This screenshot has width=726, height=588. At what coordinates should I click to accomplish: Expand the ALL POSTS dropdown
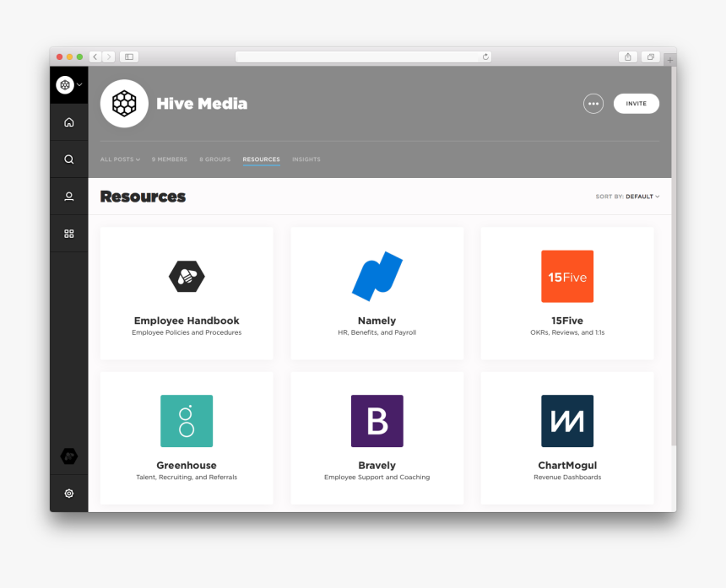[x=120, y=159]
